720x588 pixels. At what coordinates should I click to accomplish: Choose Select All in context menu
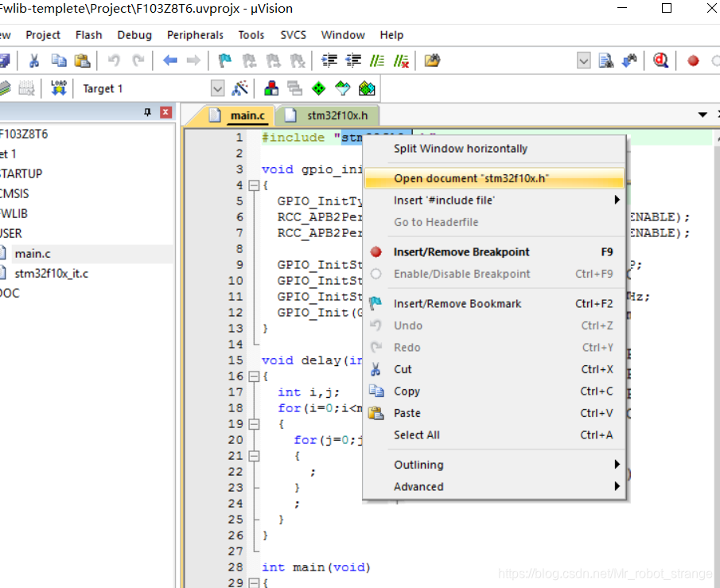(493, 435)
